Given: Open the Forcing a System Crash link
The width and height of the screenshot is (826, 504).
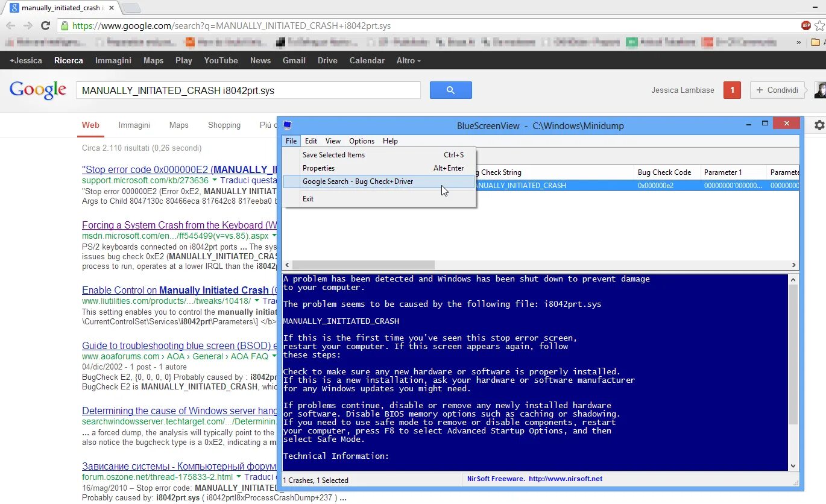Looking at the screenshot, I should (179, 225).
